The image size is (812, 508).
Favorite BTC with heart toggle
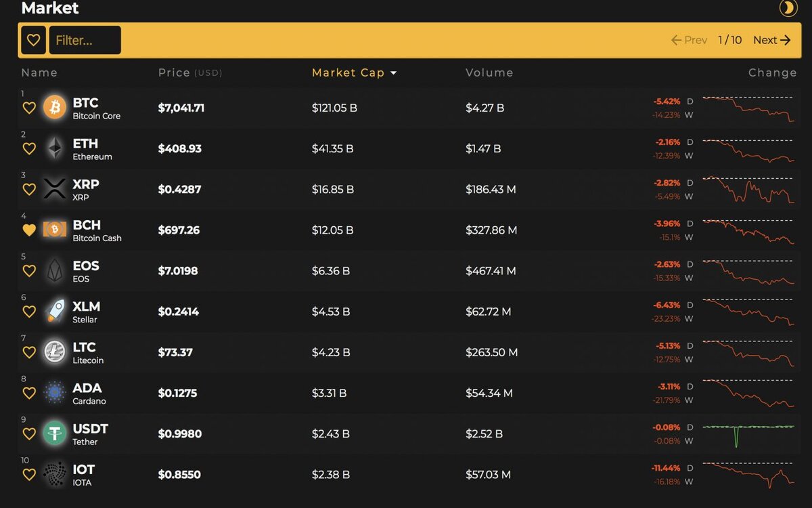click(29, 108)
